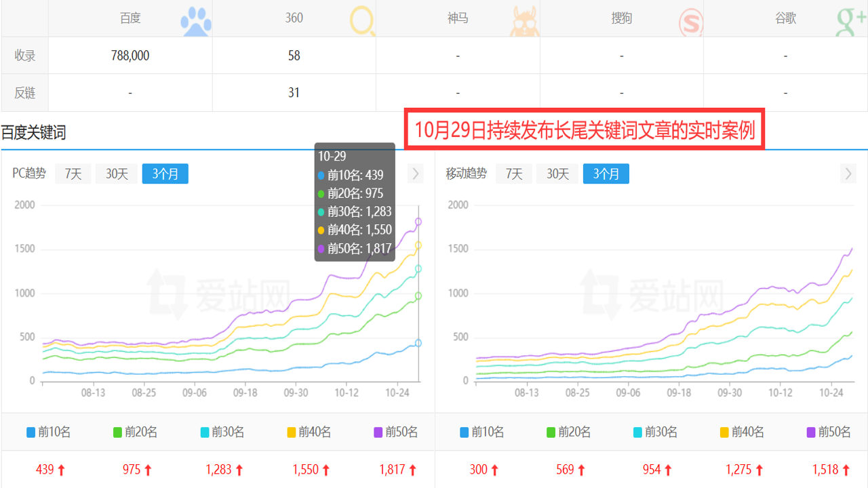Image resolution: width=868 pixels, height=488 pixels.
Task: Toggle 前30名 series in PC legend
Action: pyautogui.click(x=222, y=432)
